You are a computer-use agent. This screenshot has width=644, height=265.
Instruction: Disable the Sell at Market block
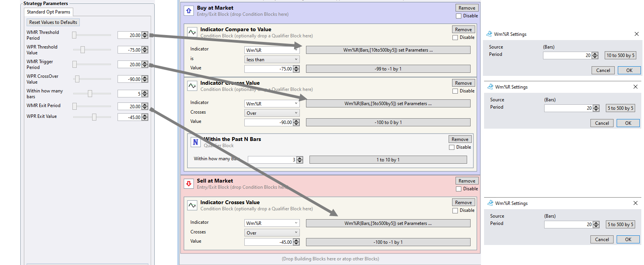pos(459,189)
